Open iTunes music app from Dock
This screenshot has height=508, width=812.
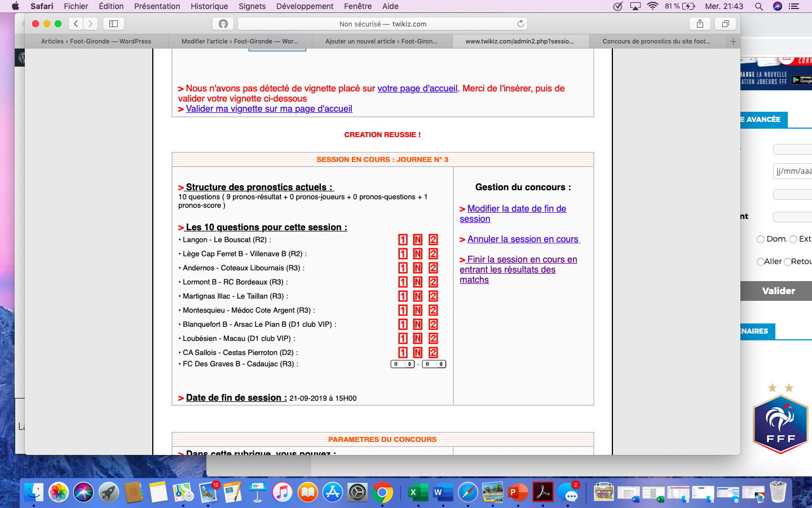pyautogui.click(x=283, y=492)
